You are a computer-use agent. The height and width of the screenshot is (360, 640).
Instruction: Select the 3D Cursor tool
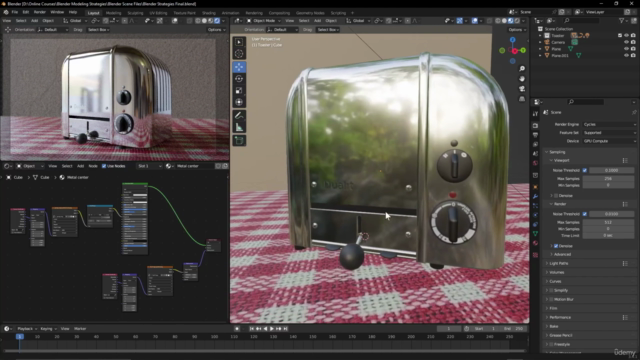pos(239,53)
